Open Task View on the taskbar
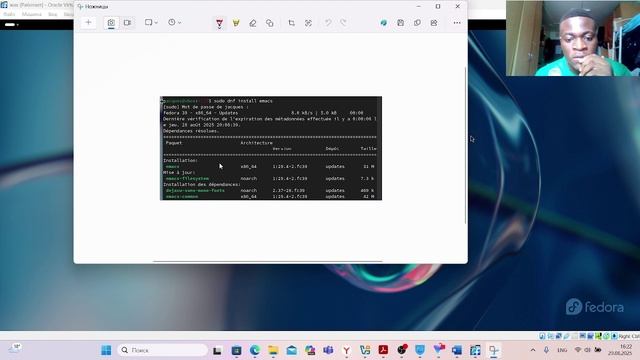Image resolution: width=640 pixels, height=360 pixels. (x=217, y=350)
